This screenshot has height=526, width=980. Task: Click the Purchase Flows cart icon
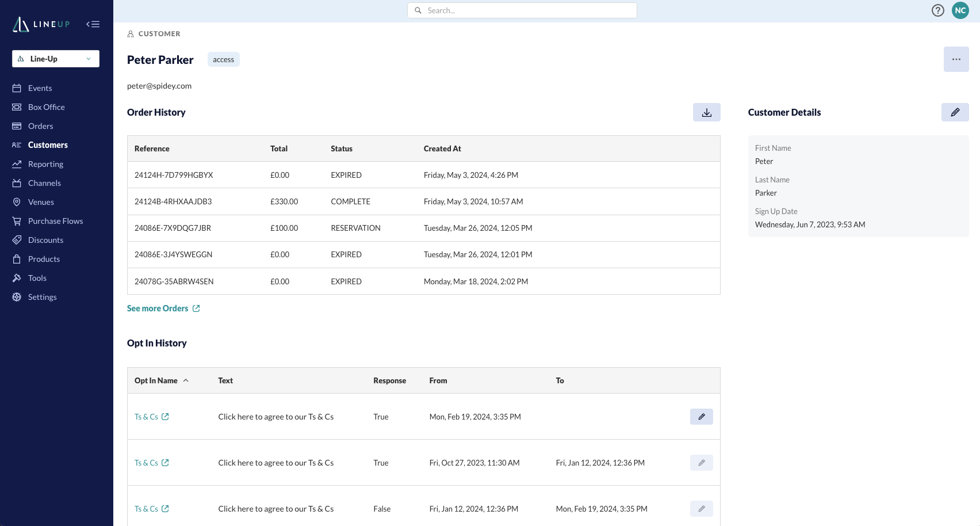pos(17,221)
